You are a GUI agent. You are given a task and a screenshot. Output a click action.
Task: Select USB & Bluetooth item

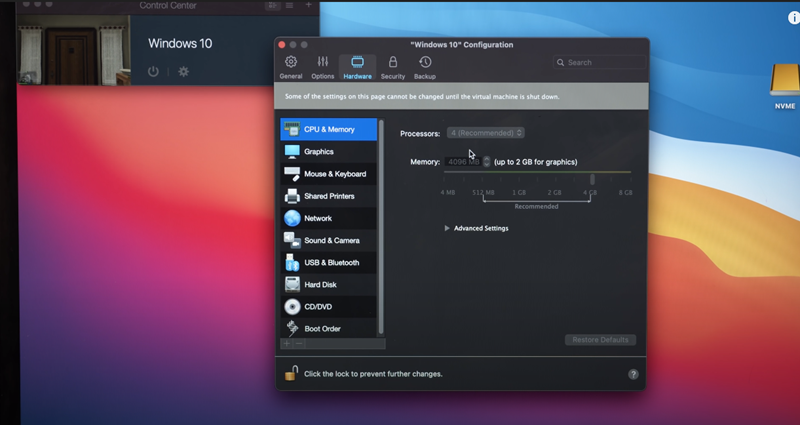pos(329,262)
